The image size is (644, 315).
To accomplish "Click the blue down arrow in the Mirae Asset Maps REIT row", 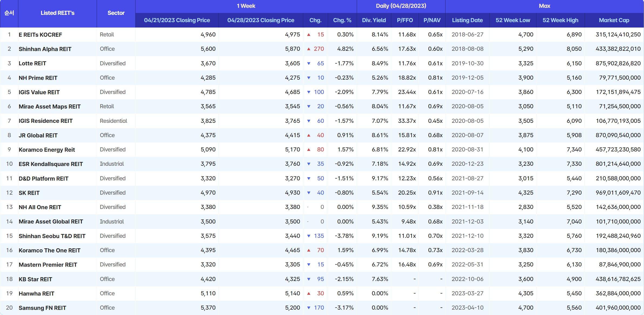I will [309, 106].
